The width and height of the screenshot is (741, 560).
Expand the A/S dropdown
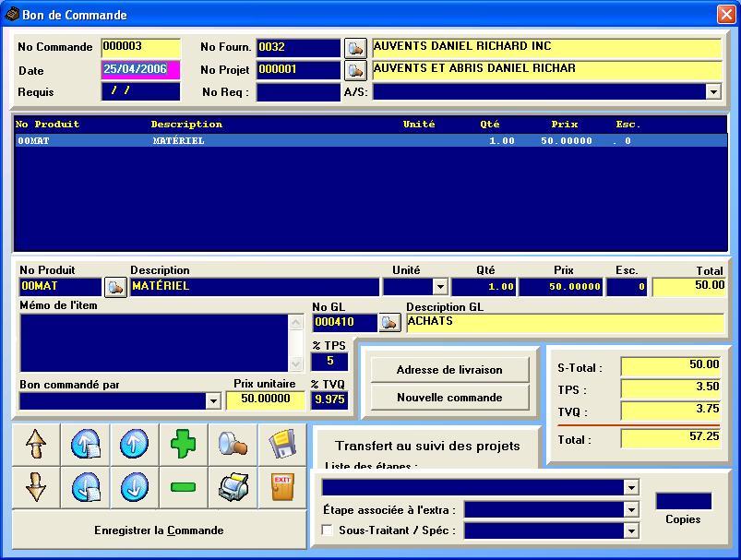(x=712, y=91)
